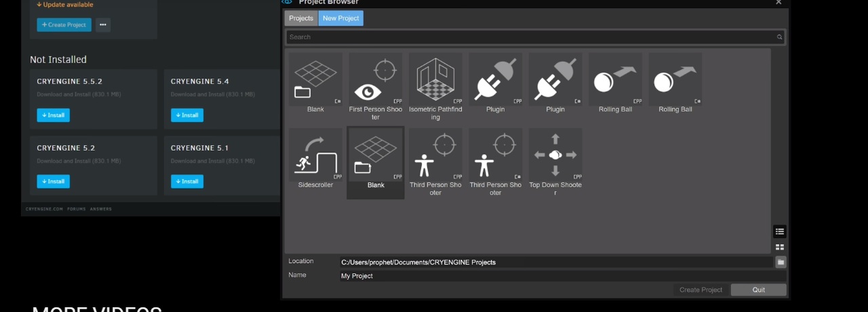Switch to thumbnail grid view
This screenshot has height=312, width=868.
(779, 248)
